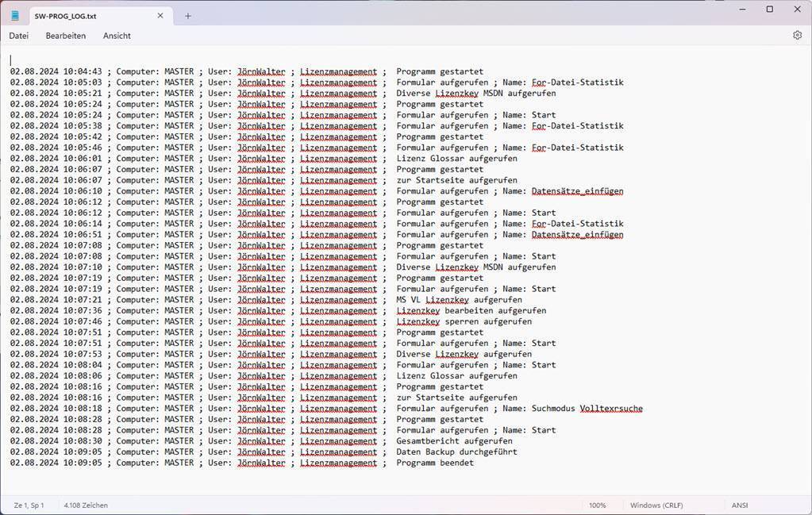Viewport: 812px width, 515px height.
Task: Close the Notepad window
Action: point(797,10)
